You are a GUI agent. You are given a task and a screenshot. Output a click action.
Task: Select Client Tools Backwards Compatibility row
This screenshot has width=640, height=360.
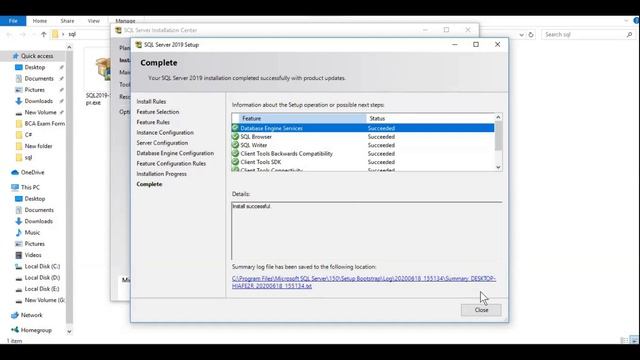[x=362, y=154]
